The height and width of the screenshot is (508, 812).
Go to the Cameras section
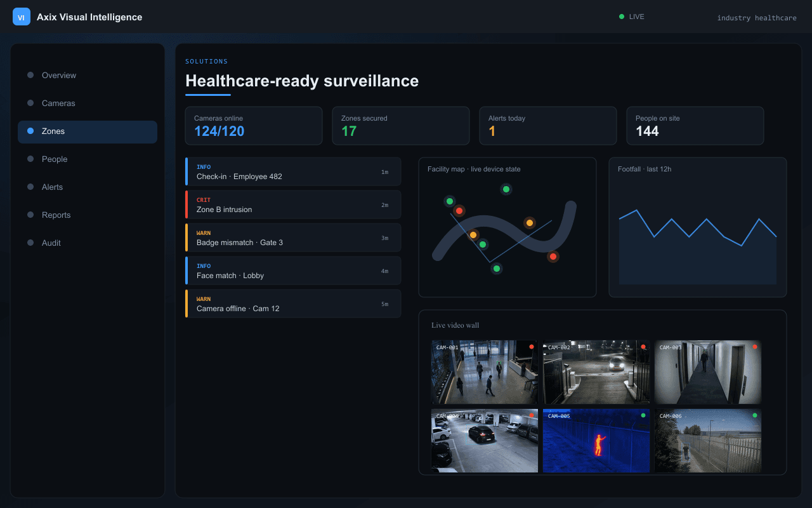(88, 103)
